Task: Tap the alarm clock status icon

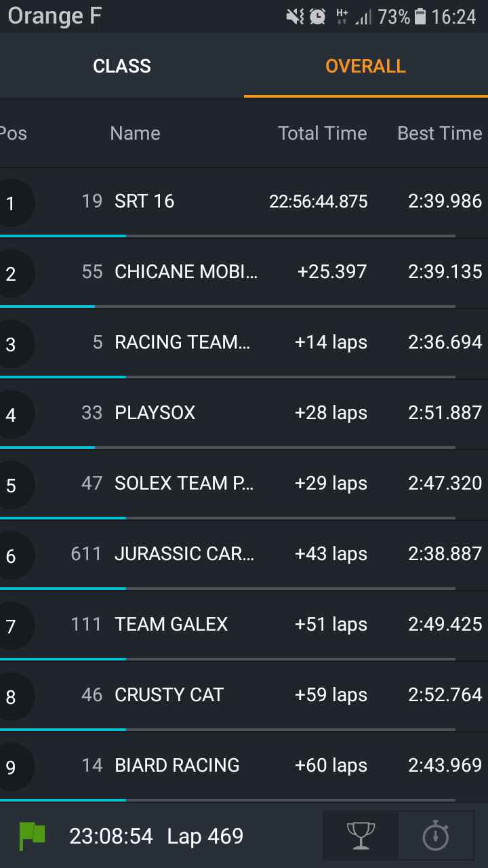Action: [318, 16]
